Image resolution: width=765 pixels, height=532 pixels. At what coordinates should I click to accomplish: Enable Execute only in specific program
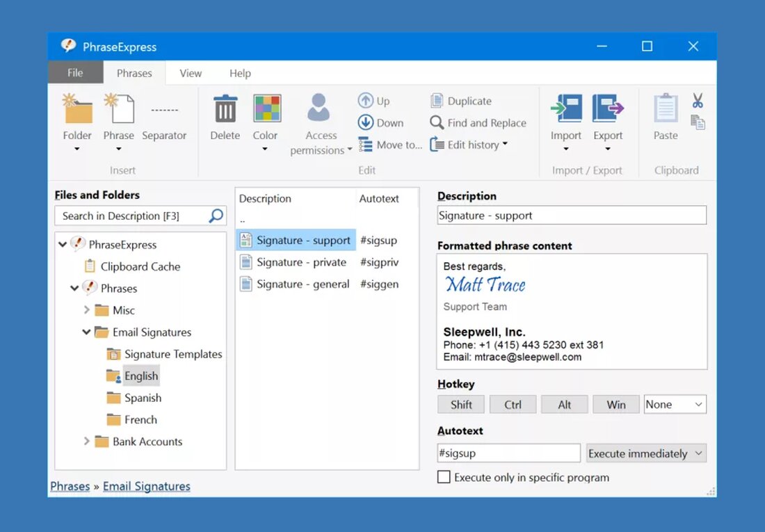point(444,477)
